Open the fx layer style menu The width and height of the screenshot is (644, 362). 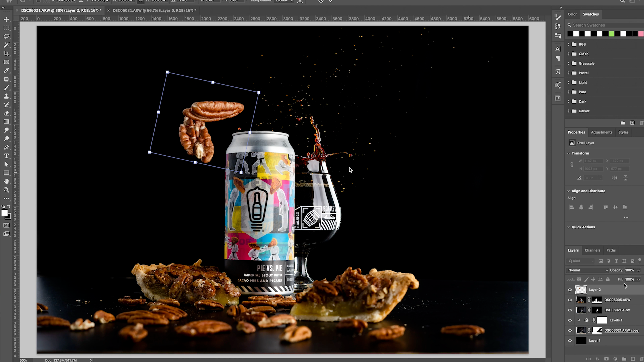(598, 359)
